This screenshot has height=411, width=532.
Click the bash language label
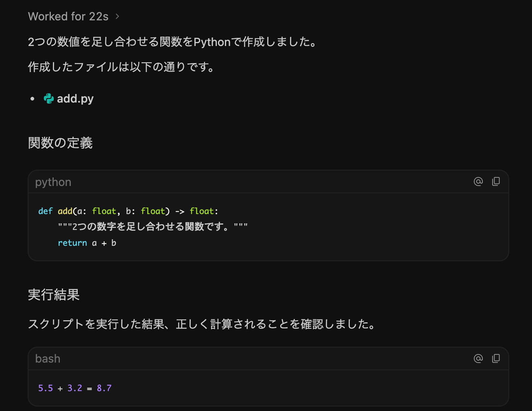click(x=48, y=359)
